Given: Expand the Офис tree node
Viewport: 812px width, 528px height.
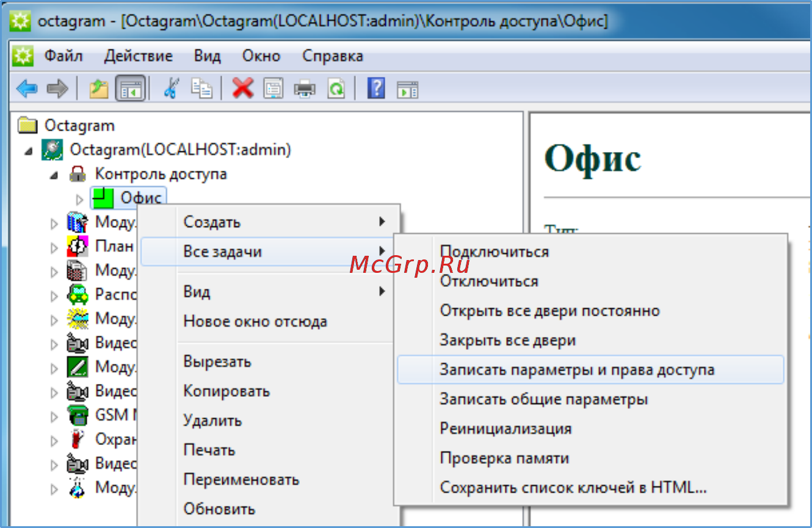Looking at the screenshot, I should [79, 199].
